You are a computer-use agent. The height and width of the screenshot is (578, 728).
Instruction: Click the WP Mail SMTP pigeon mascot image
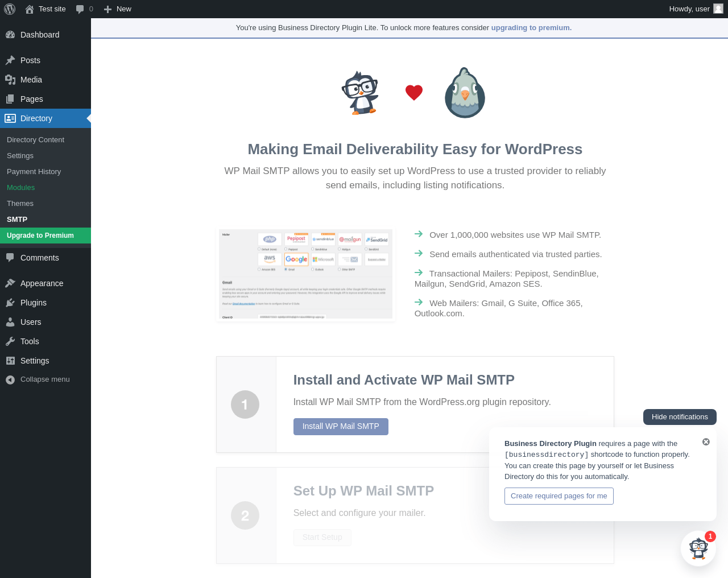pyautogui.click(x=465, y=93)
